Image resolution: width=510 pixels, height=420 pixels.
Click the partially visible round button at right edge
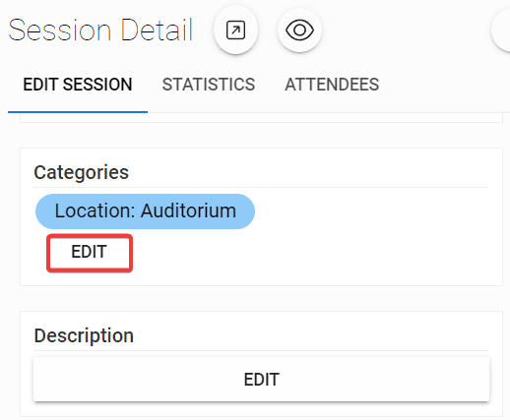click(501, 30)
